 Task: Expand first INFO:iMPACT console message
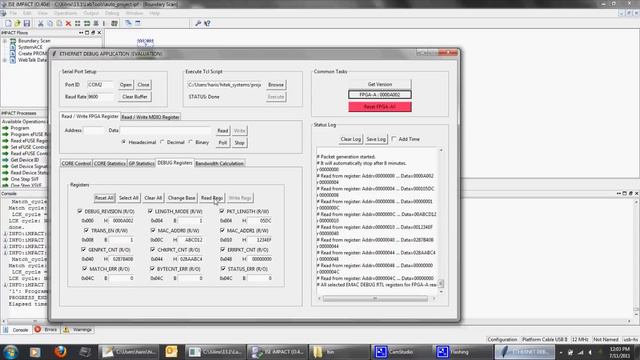(5, 233)
